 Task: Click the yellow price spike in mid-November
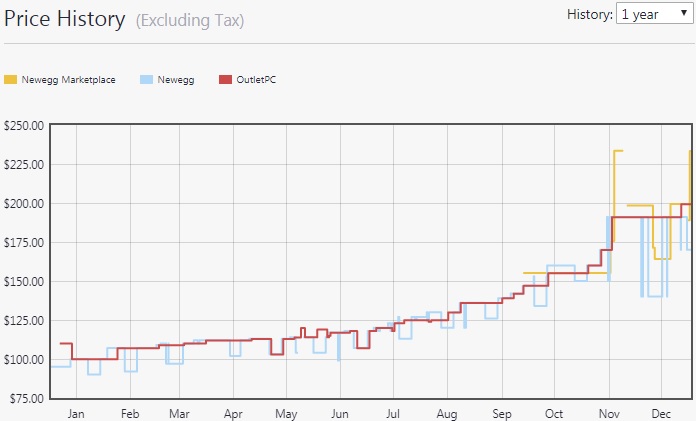coord(617,151)
